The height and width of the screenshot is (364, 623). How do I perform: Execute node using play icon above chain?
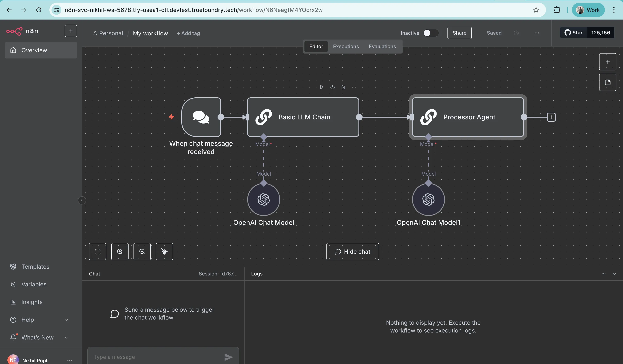pos(322,87)
